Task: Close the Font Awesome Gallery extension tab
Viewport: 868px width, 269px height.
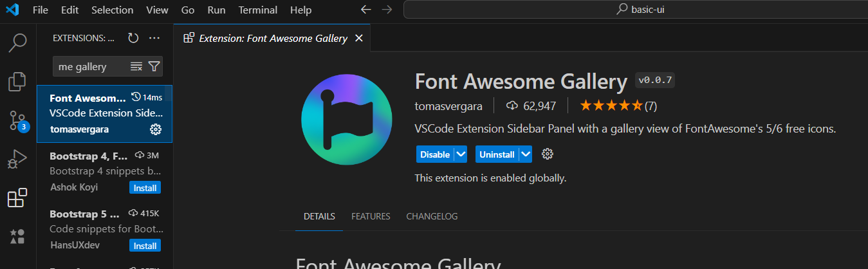Action: click(x=359, y=38)
